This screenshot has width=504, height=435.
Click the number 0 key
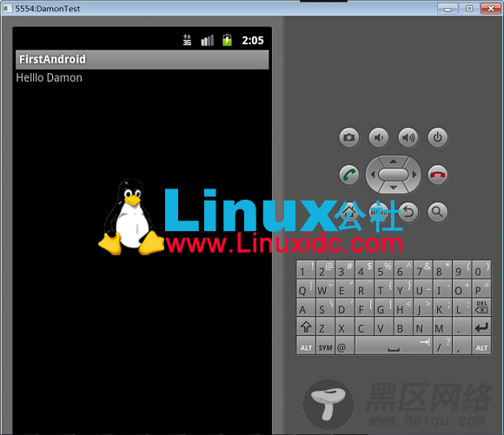tap(481, 269)
